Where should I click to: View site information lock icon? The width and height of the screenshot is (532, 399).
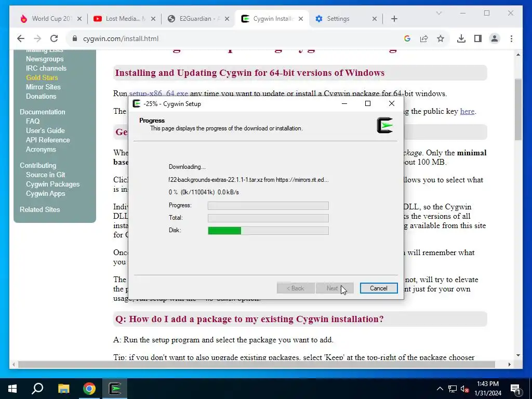click(x=75, y=38)
